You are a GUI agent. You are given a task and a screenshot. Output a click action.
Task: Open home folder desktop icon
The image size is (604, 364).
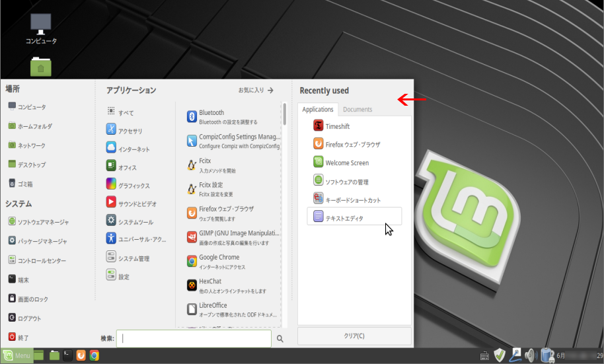41,67
